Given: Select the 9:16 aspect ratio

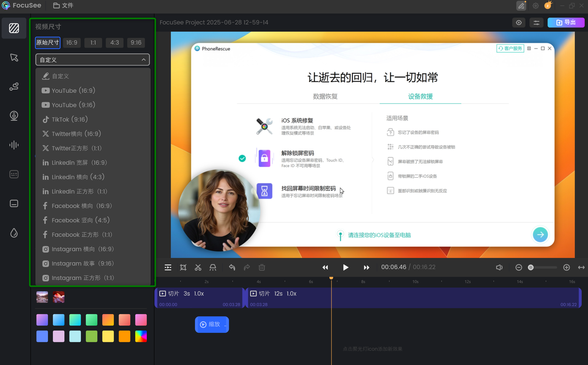Looking at the screenshot, I should click(x=136, y=43).
